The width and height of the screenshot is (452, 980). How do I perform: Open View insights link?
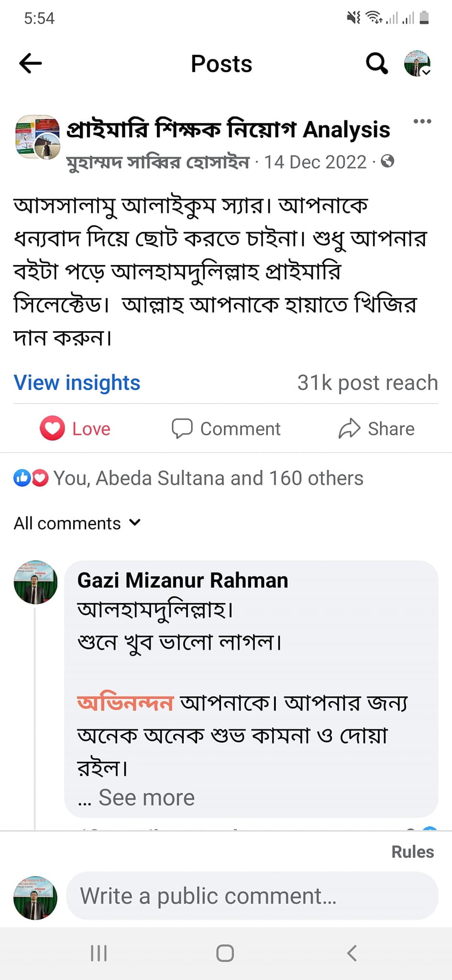click(77, 383)
